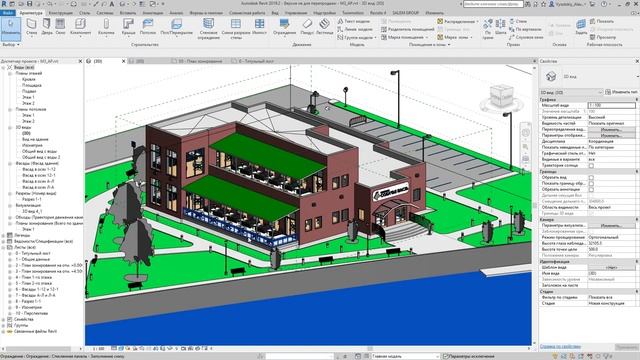Click Изменить button for display parameters row
This screenshot has width=640, height=360.
click(611, 136)
